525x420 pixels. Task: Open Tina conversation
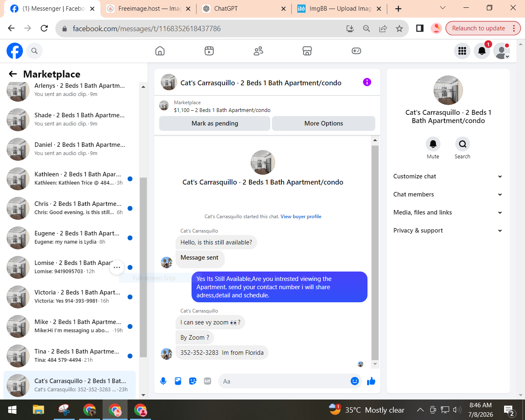tap(70, 356)
